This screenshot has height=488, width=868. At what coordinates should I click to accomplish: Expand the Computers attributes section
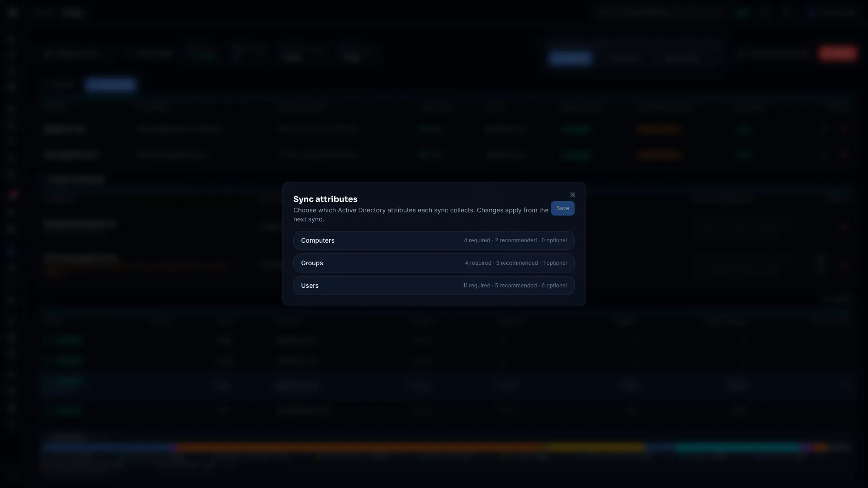[434, 240]
